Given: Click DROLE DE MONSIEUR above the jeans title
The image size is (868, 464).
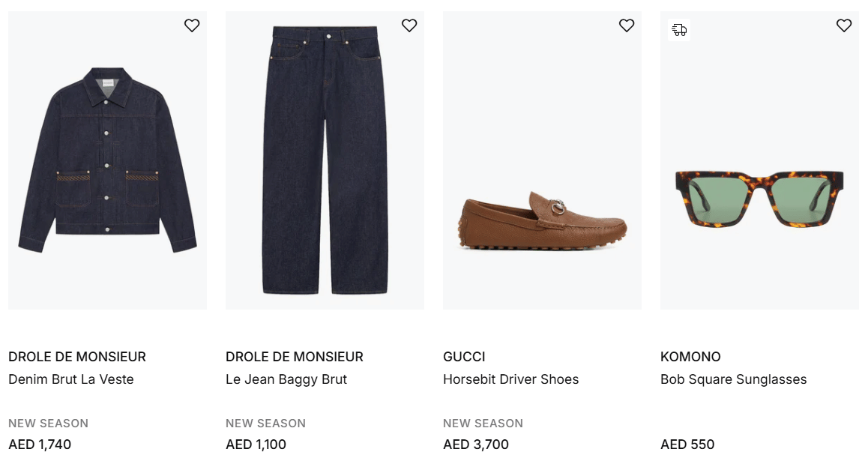Looking at the screenshot, I should tap(295, 357).
